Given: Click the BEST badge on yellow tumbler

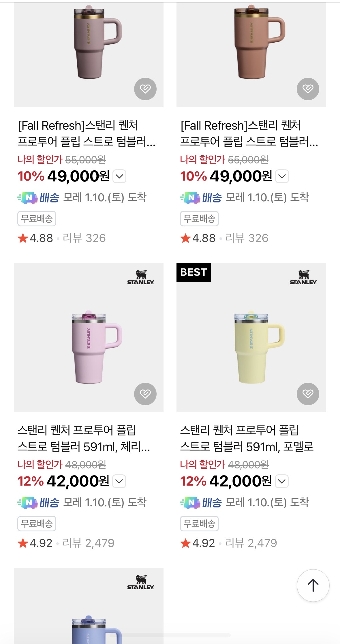Looking at the screenshot, I should click(194, 272).
